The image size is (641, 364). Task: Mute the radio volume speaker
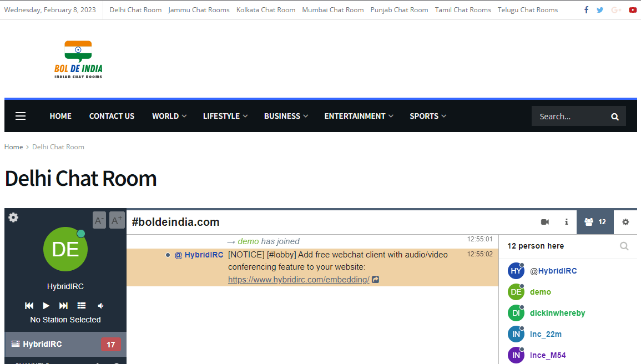(x=100, y=306)
